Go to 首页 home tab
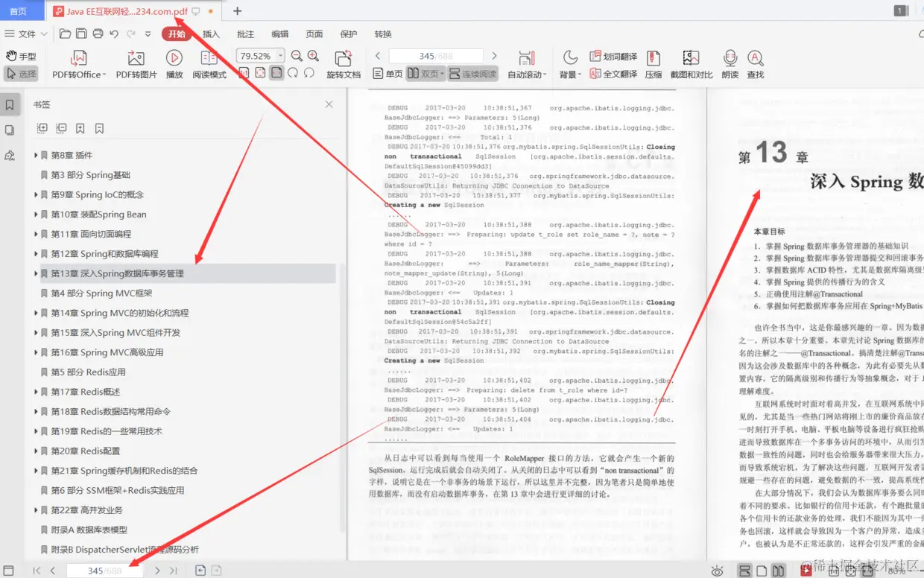The image size is (924, 578). (19, 11)
